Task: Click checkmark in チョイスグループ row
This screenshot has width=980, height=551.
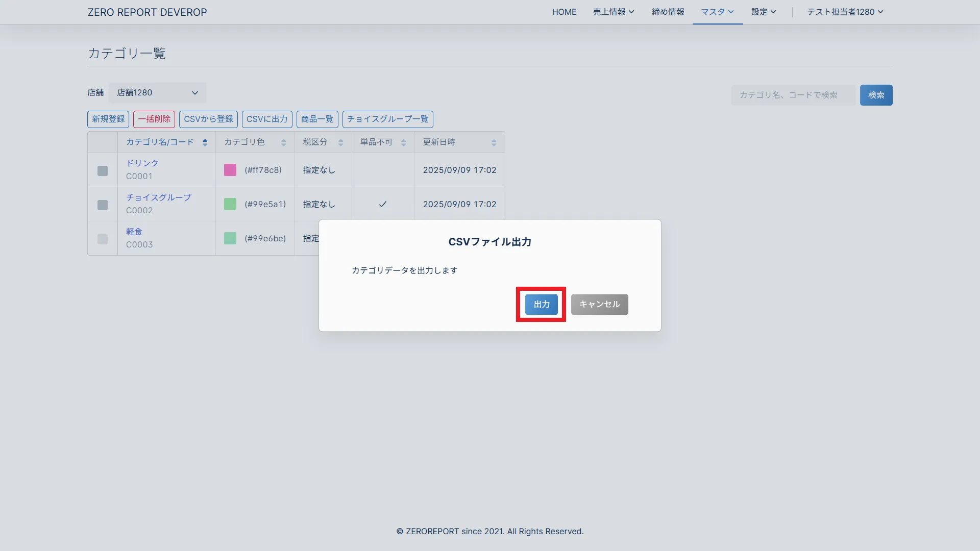Action: (382, 204)
